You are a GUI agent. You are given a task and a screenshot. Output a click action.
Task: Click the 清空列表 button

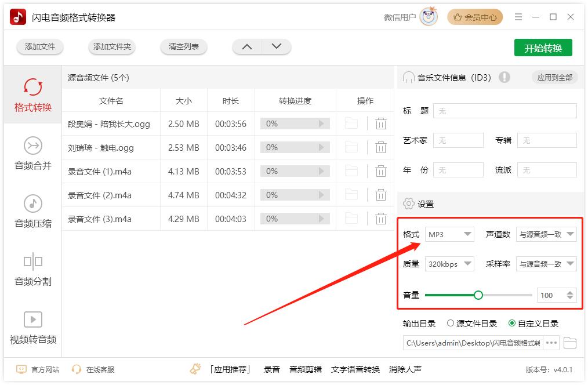(x=183, y=48)
